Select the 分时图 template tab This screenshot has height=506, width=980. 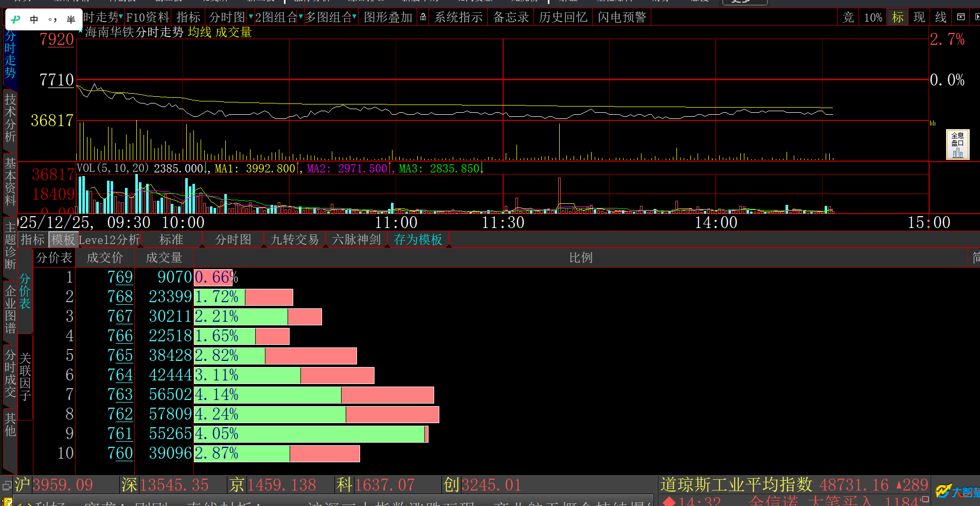pyautogui.click(x=233, y=240)
